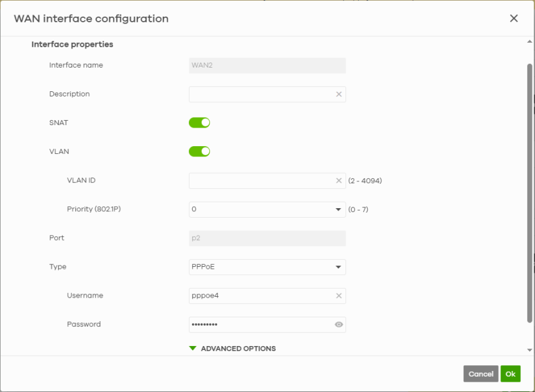This screenshot has width=535, height=392.
Task: Click into the Description input field
Action: 260,94
